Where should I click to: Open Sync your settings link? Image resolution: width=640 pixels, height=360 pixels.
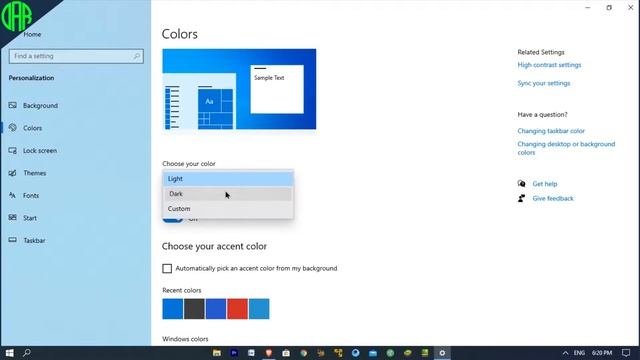pos(544,83)
